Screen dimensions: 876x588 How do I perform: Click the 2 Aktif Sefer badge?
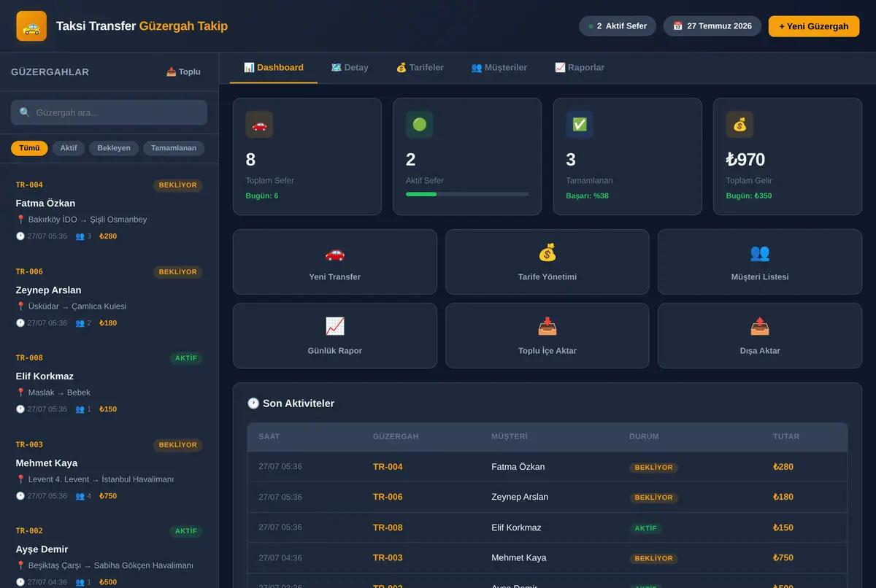tap(618, 26)
